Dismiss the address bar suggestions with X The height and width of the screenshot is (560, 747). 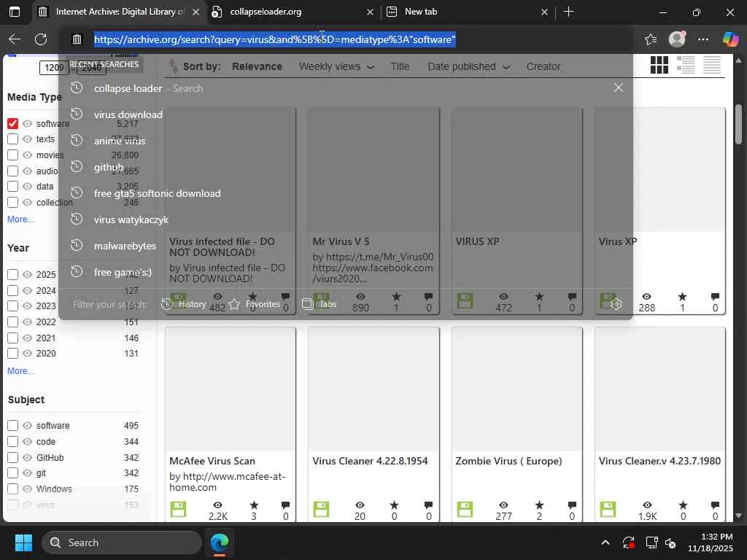coord(619,87)
